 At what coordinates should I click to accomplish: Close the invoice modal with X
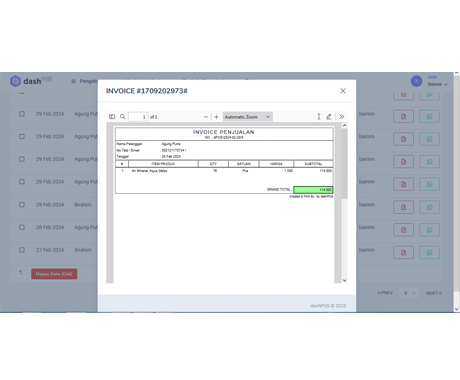point(343,91)
